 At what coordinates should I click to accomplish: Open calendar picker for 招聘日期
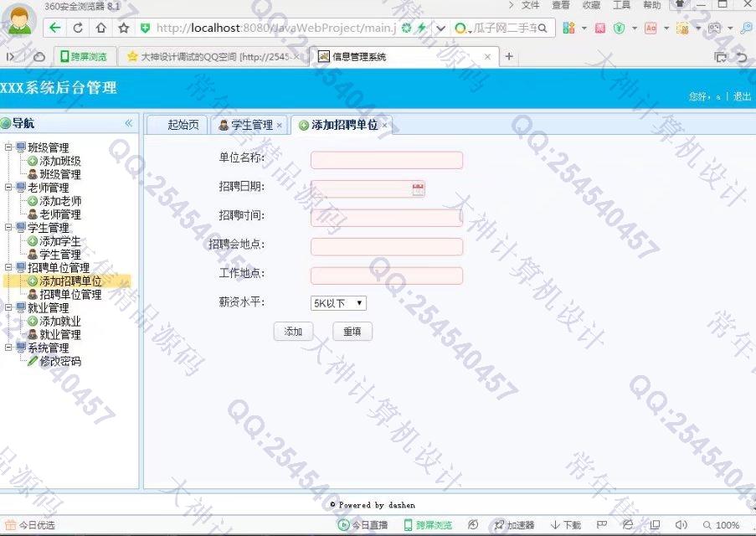point(418,189)
